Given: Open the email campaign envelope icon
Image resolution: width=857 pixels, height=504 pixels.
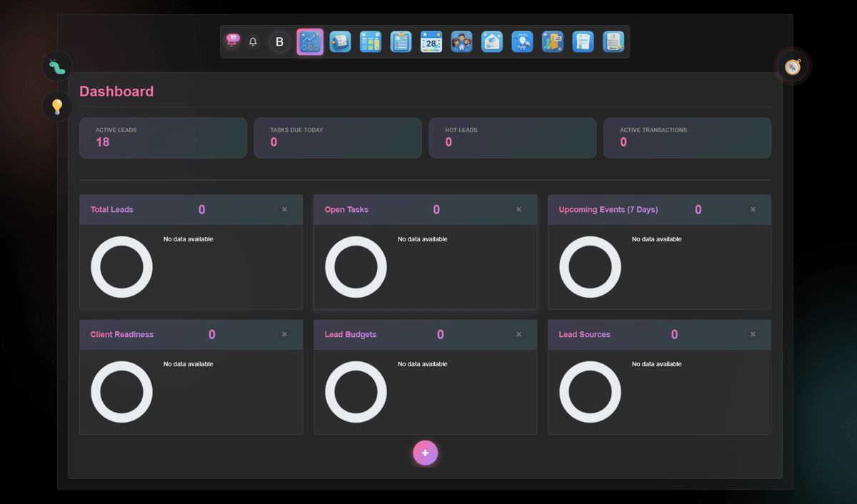Looking at the screenshot, I should (492, 41).
